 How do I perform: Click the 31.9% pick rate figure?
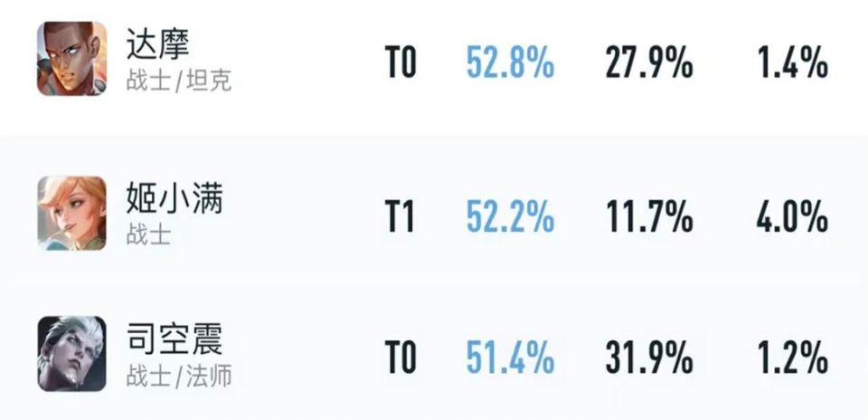pos(649,358)
